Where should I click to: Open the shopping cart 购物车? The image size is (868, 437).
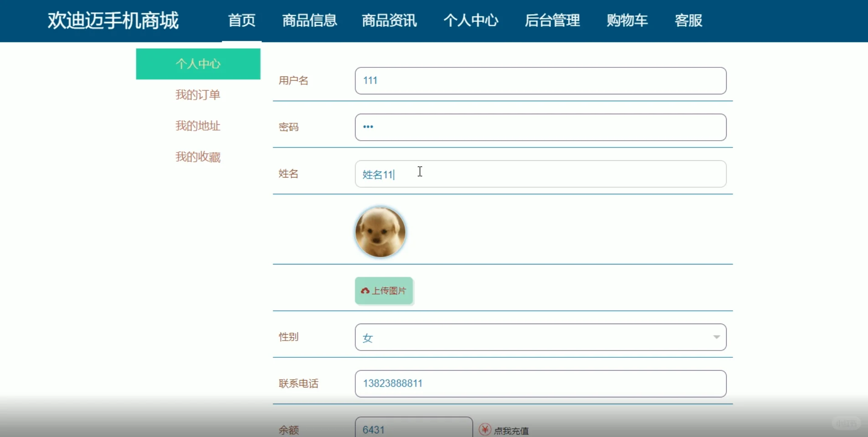click(x=627, y=20)
